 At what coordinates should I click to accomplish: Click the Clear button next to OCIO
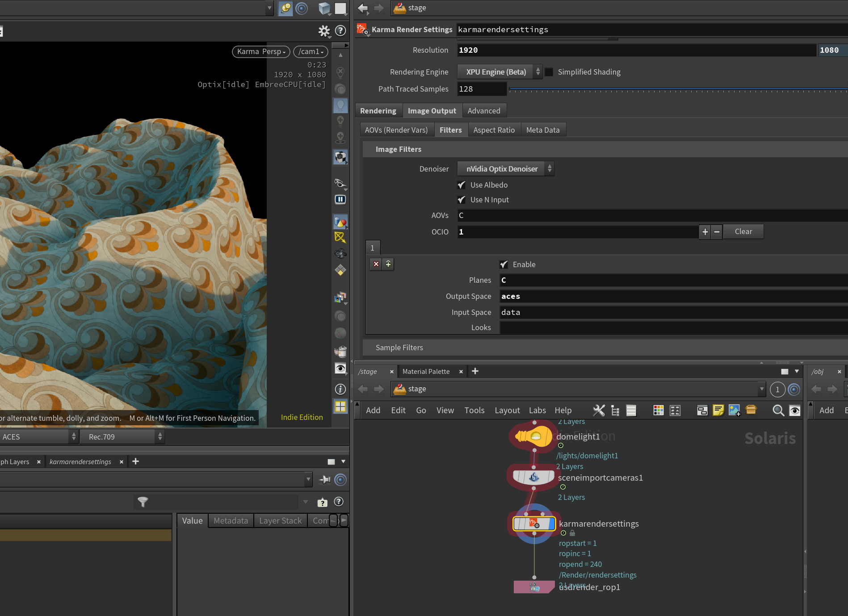[x=743, y=231]
